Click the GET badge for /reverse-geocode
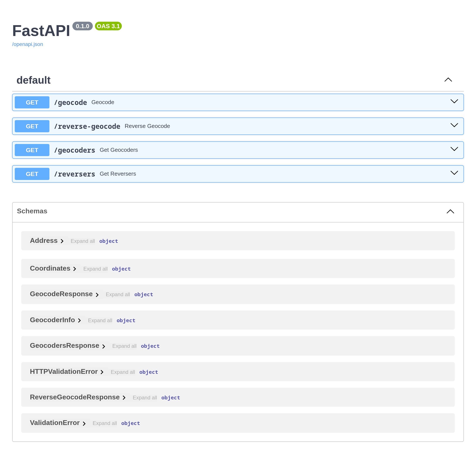 [32, 126]
